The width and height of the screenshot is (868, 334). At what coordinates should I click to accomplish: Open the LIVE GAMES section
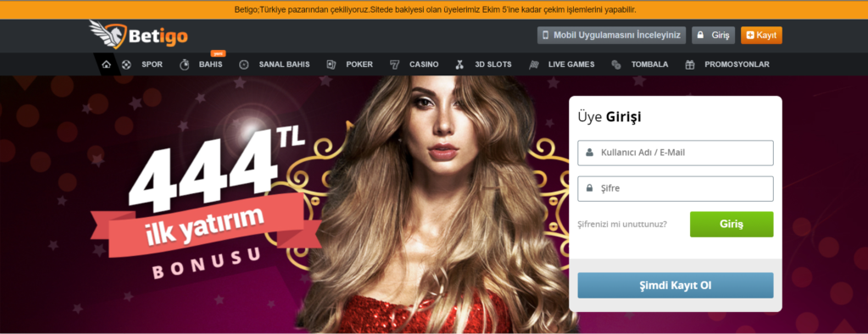point(571,64)
